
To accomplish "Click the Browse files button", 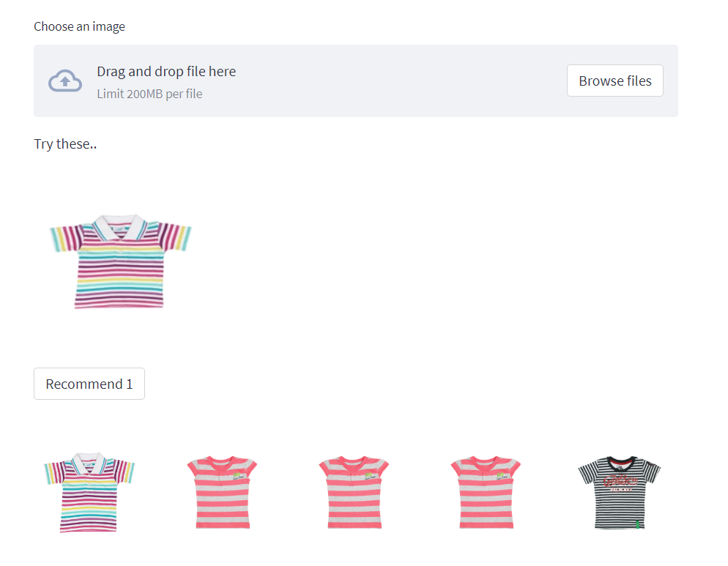I will [614, 81].
